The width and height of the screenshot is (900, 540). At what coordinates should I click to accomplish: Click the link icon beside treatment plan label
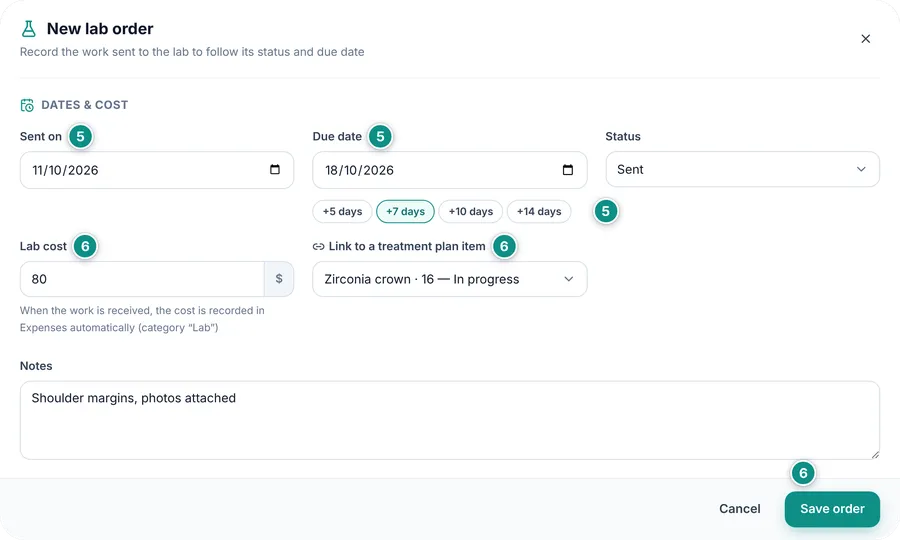pos(319,246)
